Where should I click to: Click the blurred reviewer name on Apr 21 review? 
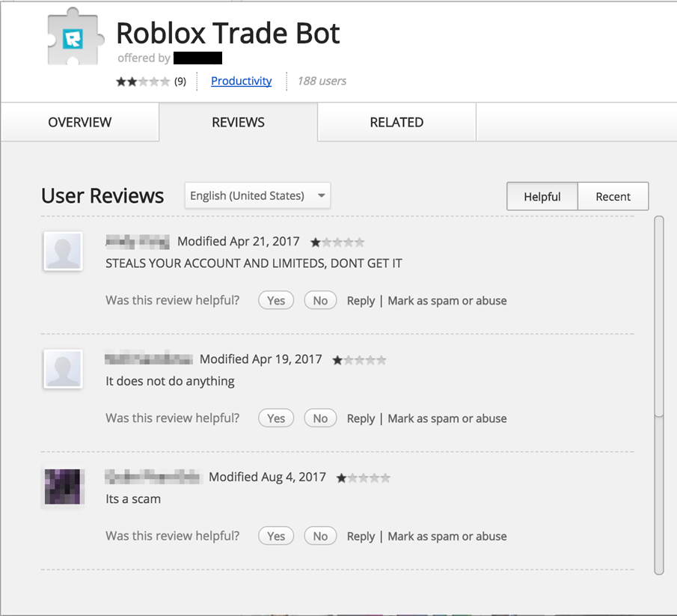point(138,242)
